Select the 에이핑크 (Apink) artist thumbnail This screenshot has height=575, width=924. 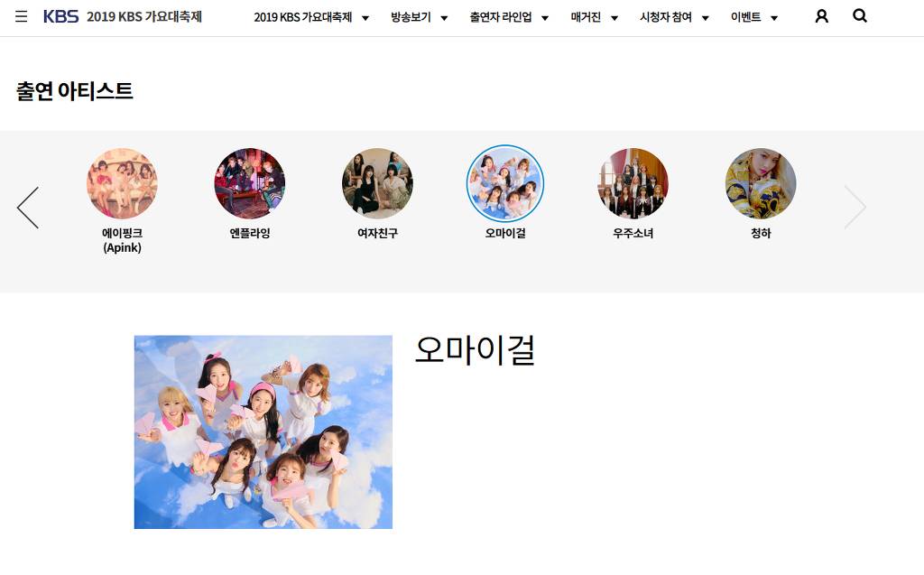tap(122, 183)
